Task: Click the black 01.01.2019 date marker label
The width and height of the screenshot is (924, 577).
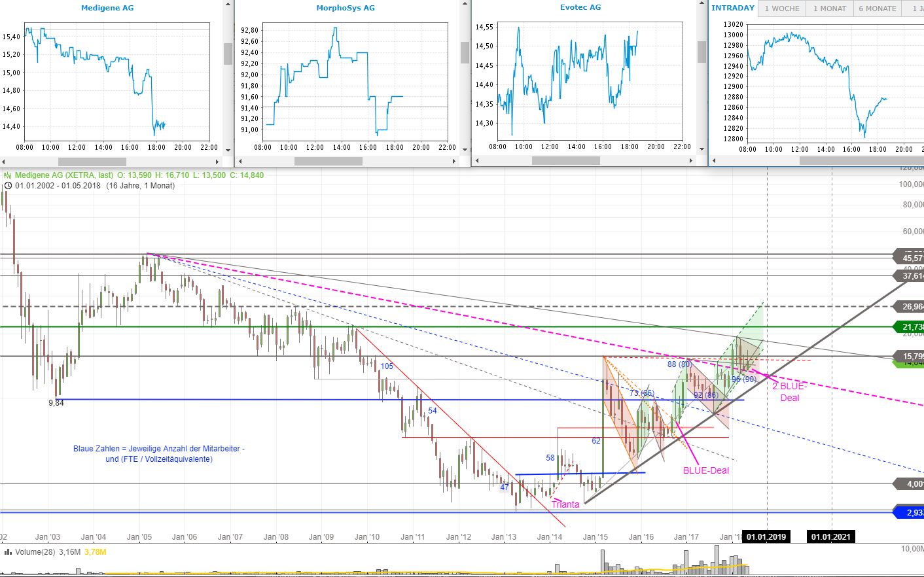Action: pos(767,536)
